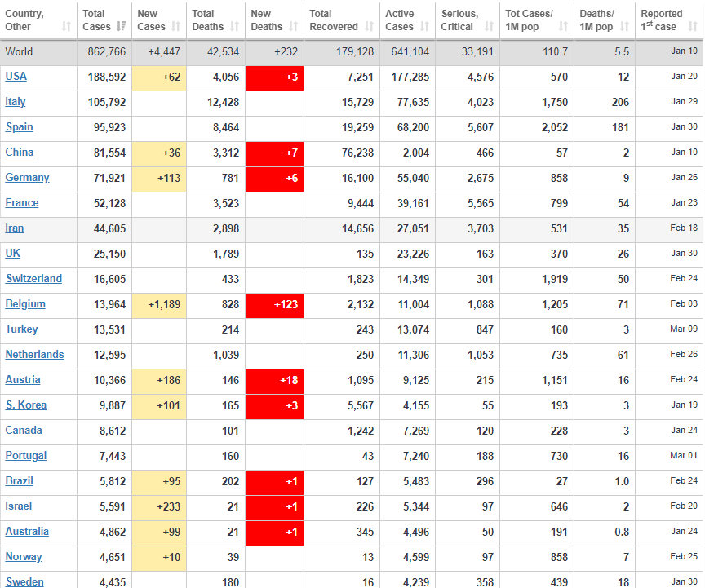Click the Belgium link
The height and width of the screenshot is (588, 705).
pyautogui.click(x=25, y=304)
